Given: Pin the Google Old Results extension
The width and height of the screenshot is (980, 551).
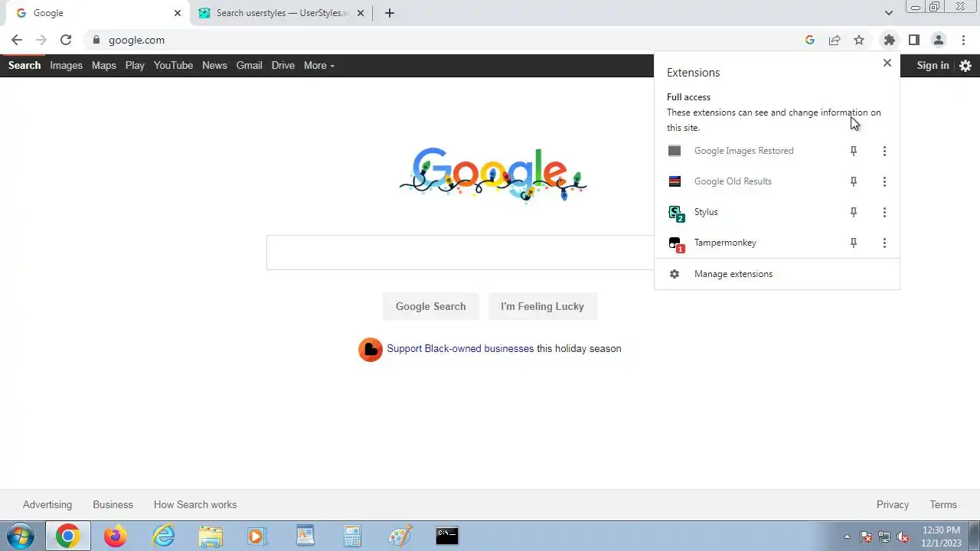Looking at the screenshot, I should pyautogui.click(x=854, y=181).
